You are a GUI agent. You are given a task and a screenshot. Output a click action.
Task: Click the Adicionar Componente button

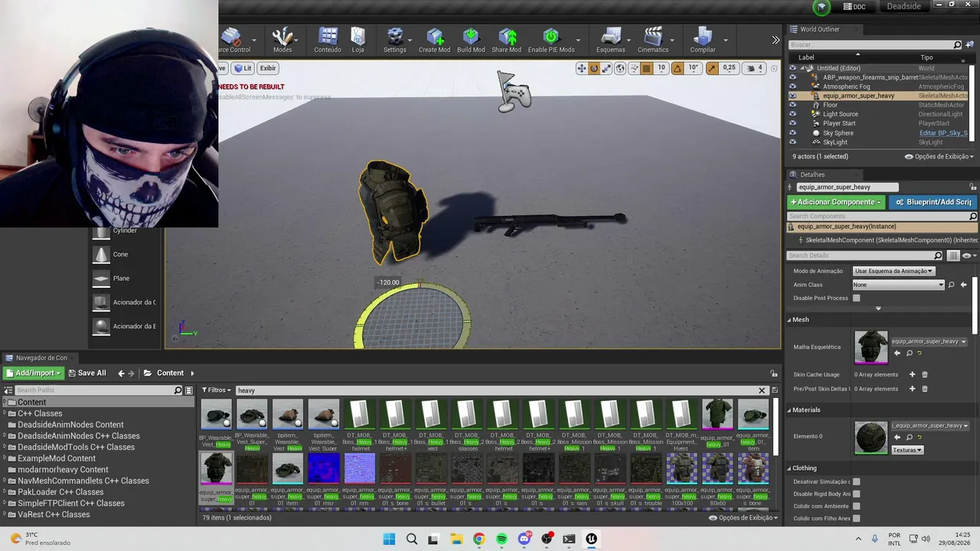click(836, 202)
